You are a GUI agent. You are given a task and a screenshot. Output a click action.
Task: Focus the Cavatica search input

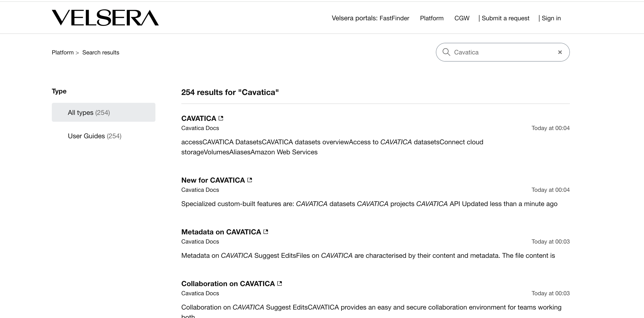502,52
